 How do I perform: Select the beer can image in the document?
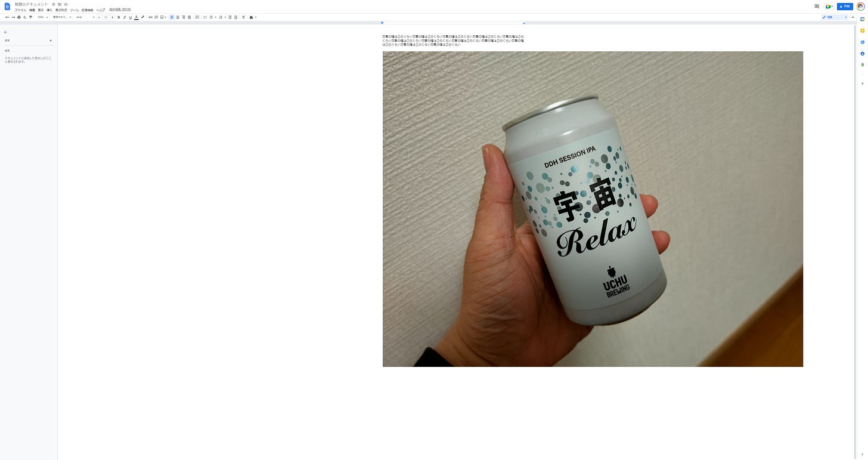[593, 209]
